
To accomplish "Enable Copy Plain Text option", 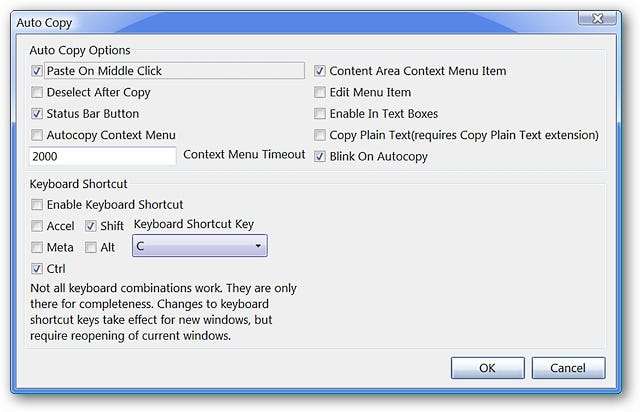I will (x=321, y=135).
